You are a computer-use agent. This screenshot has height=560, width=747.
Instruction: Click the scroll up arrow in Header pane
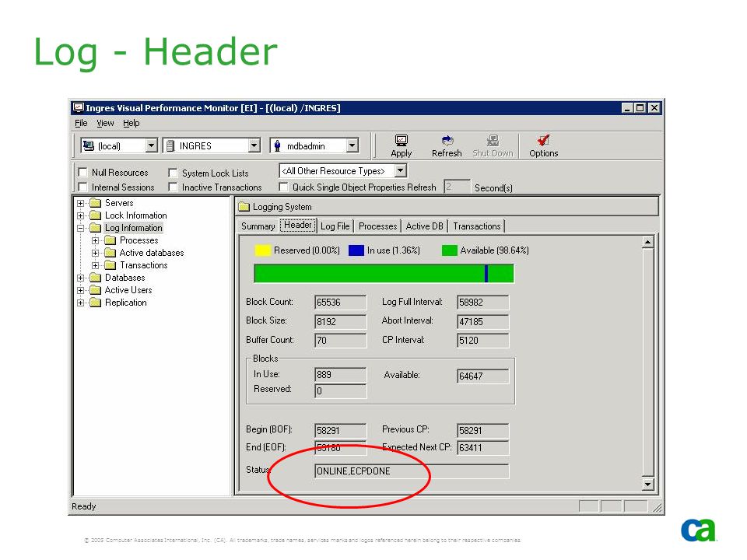647,242
